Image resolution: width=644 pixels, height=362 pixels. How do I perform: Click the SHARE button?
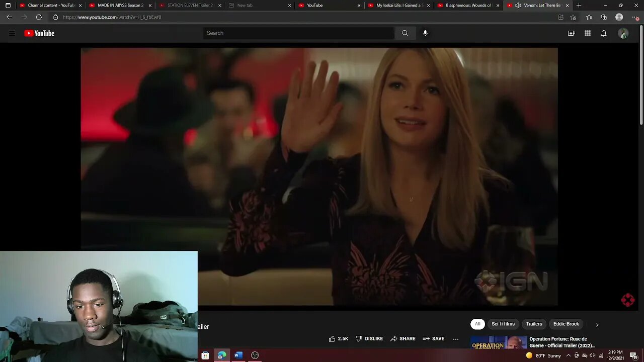[x=403, y=339]
